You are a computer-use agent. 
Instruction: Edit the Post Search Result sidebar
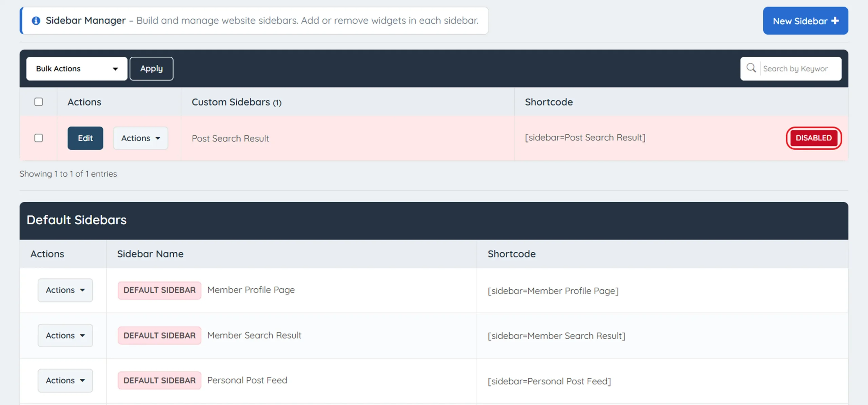coord(85,138)
